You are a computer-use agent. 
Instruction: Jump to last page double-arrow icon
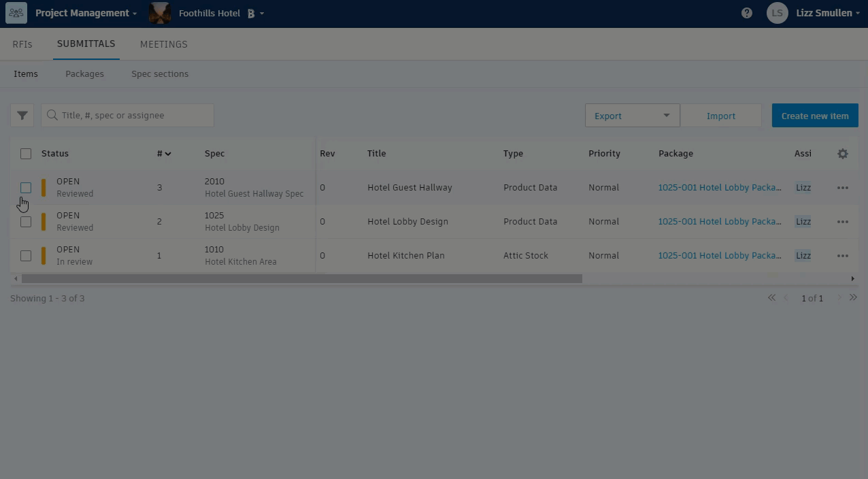[853, 297]
